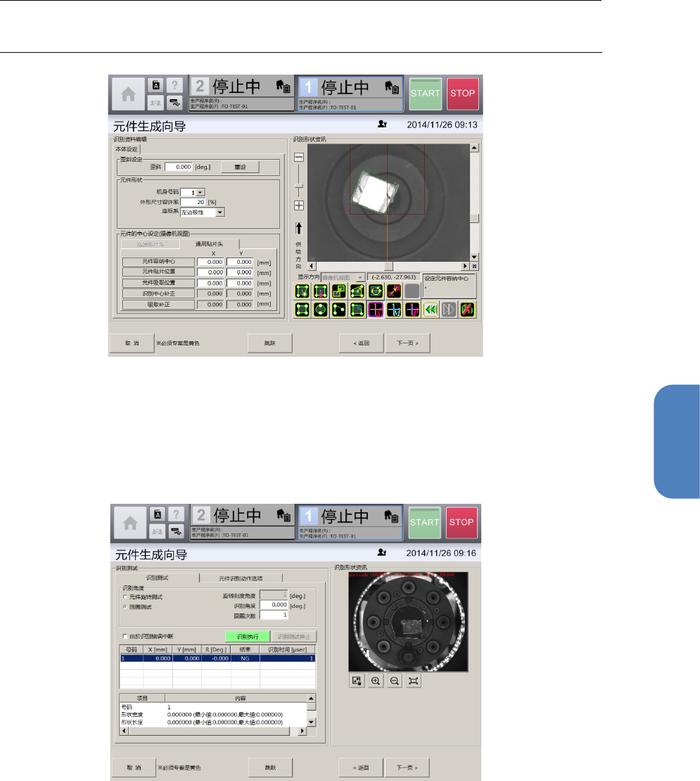Screen dimensions: 700x781
Task: Click the 元件容纳中心 button
Action: pyautogui.click(x=159, y=262)
